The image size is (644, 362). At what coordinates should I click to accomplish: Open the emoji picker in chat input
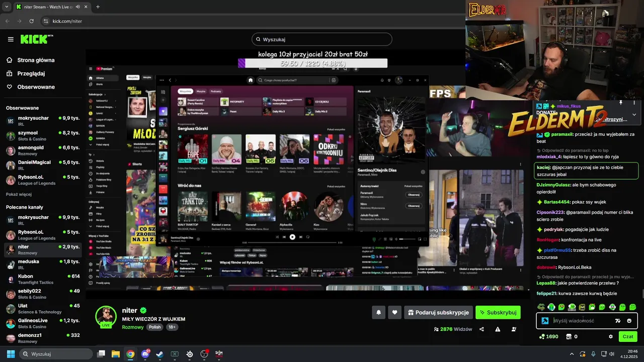point(629,321)
